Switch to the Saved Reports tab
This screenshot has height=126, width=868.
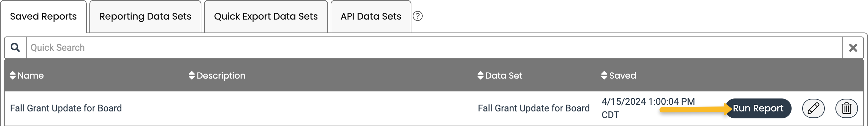click(x=44, y=17)
